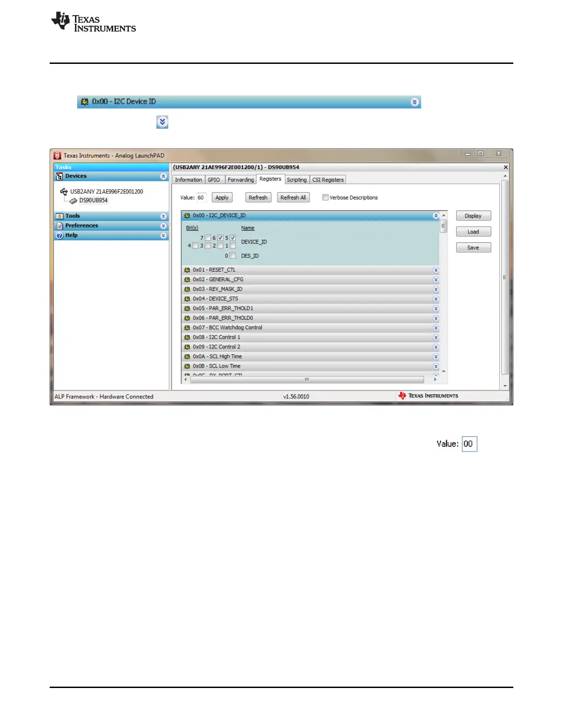The height and width of the screenshot is (728, 563).
Task: Collapse the Devices task panel
Action: coord(163,176)
